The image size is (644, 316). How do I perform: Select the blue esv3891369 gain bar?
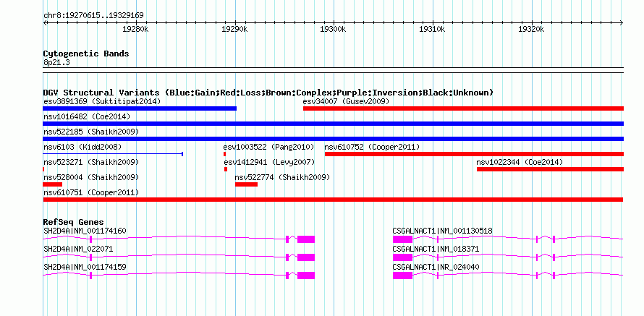coord(140,108)
